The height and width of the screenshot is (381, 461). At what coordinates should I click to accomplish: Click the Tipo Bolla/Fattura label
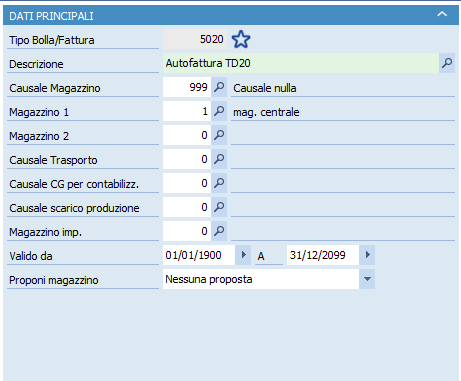52,40
